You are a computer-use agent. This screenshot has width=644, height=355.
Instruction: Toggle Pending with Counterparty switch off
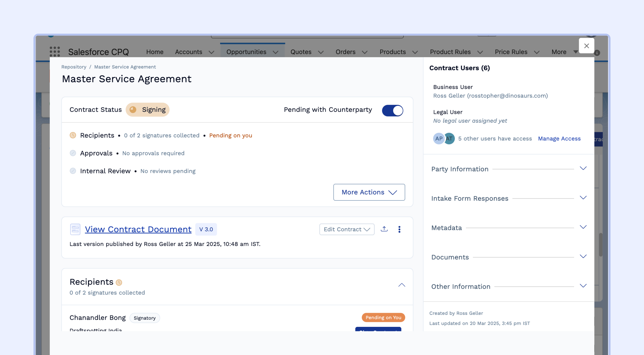pos(392,110)
